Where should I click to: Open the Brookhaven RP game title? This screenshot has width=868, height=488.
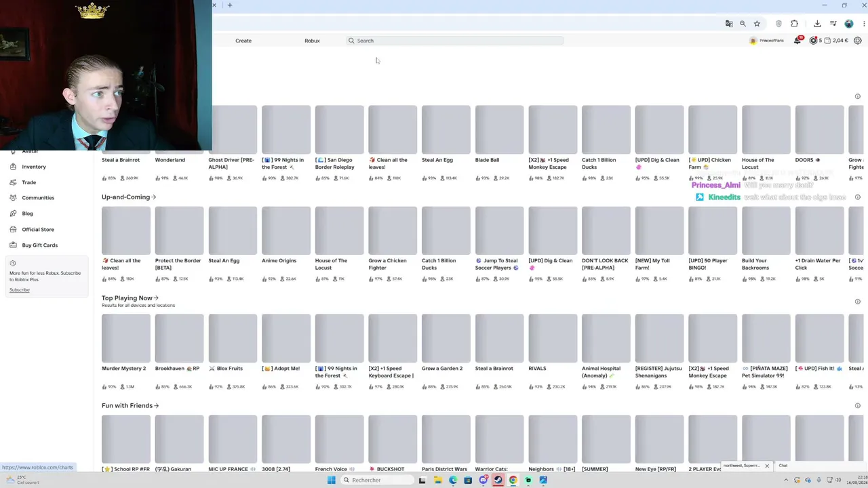(x=177, y=369)
